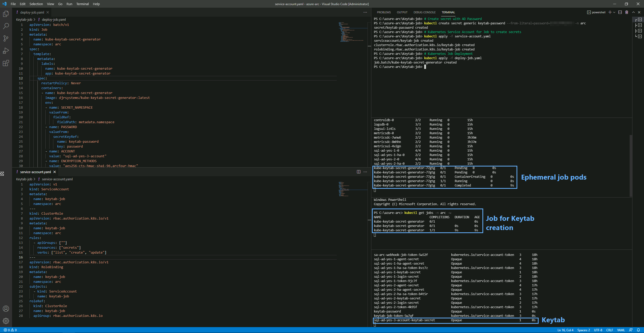This screenshot has height=333, width=644.
Task: Open the Run and Debug view
Action: pos(6,51)
